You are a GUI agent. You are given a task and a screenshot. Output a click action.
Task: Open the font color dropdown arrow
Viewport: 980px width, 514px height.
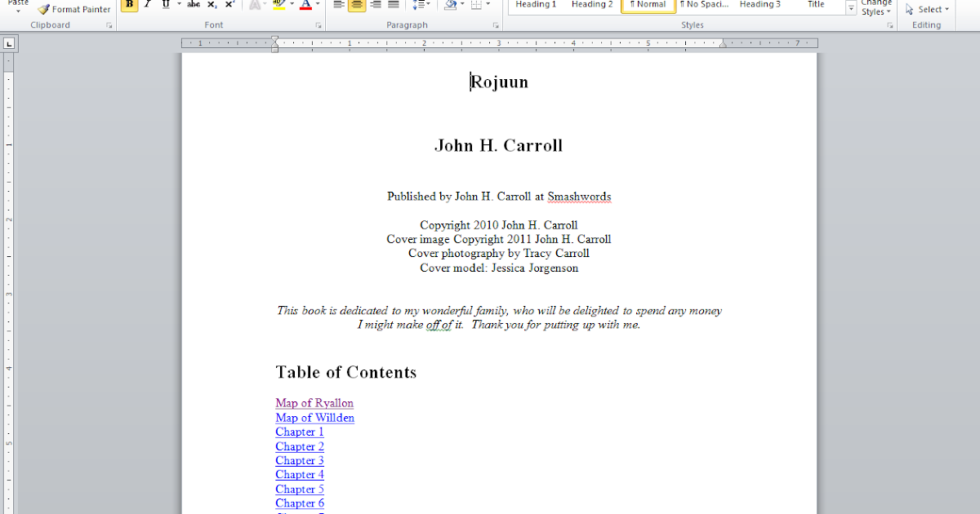(318, 5)
